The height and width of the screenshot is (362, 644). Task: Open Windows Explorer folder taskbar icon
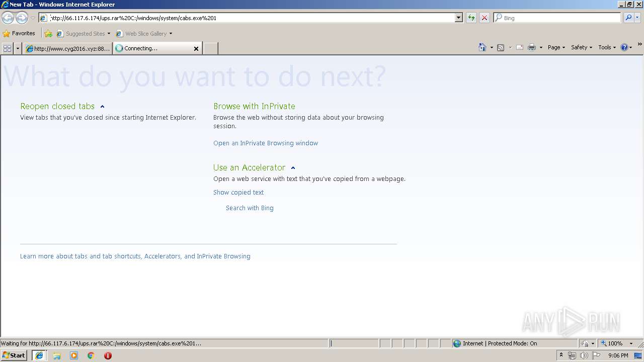57,355
